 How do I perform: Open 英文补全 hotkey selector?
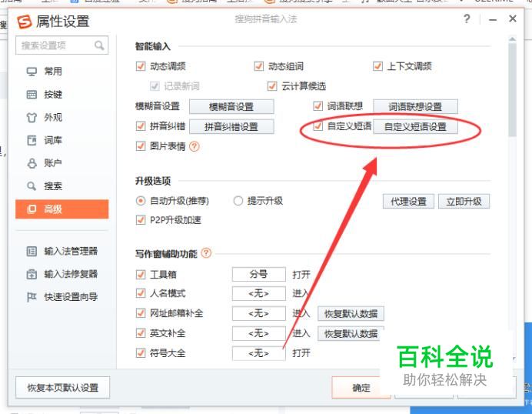pos(259,333)
